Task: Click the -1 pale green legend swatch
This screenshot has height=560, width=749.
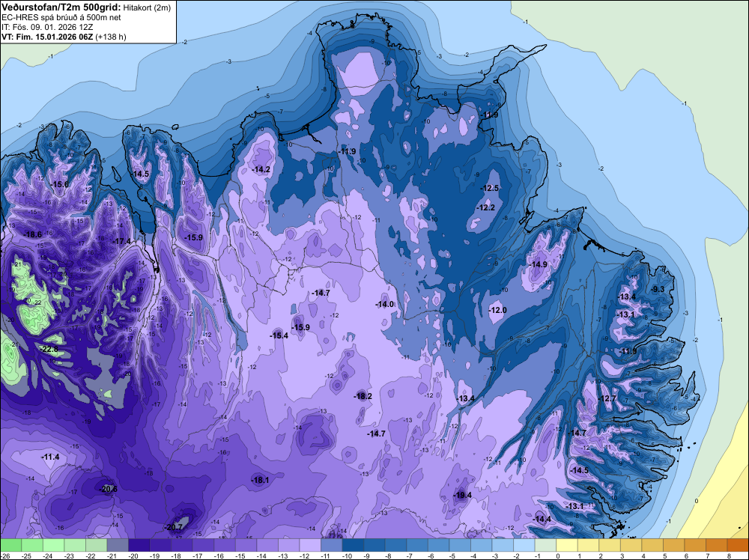Action: point(545,545)
